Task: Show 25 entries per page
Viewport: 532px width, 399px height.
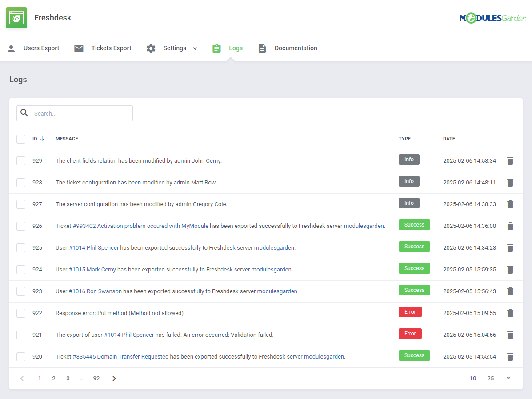Action: click(x=490, y=378)
